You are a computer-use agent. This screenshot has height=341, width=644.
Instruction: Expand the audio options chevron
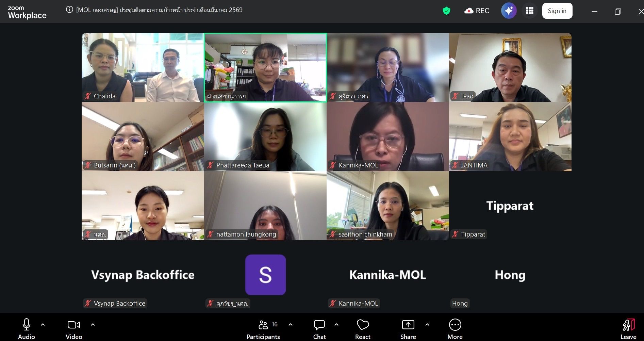point(43,325)
